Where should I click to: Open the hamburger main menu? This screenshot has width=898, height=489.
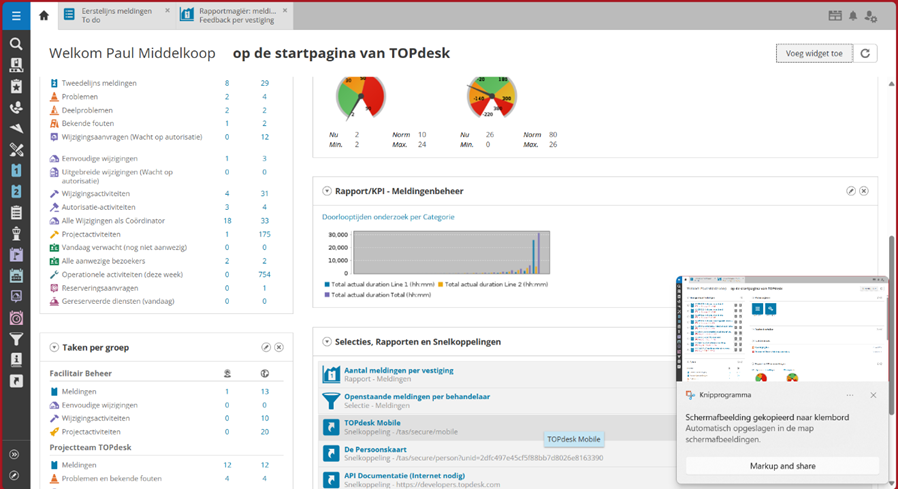15,16
